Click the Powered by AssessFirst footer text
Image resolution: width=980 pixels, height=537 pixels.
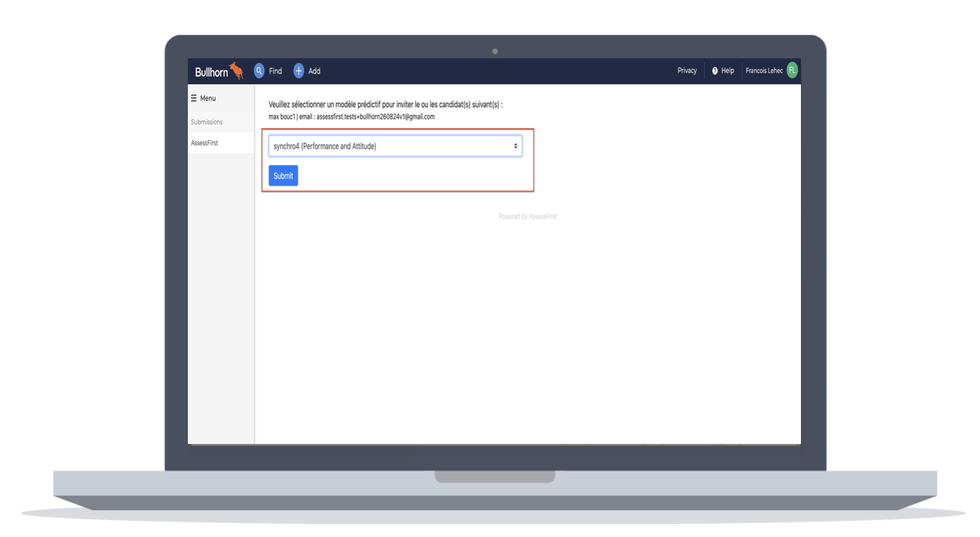click(x=527, y=217)
